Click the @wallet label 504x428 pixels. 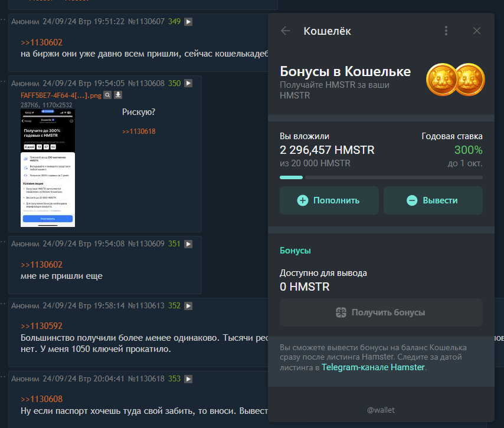(381, 410)
